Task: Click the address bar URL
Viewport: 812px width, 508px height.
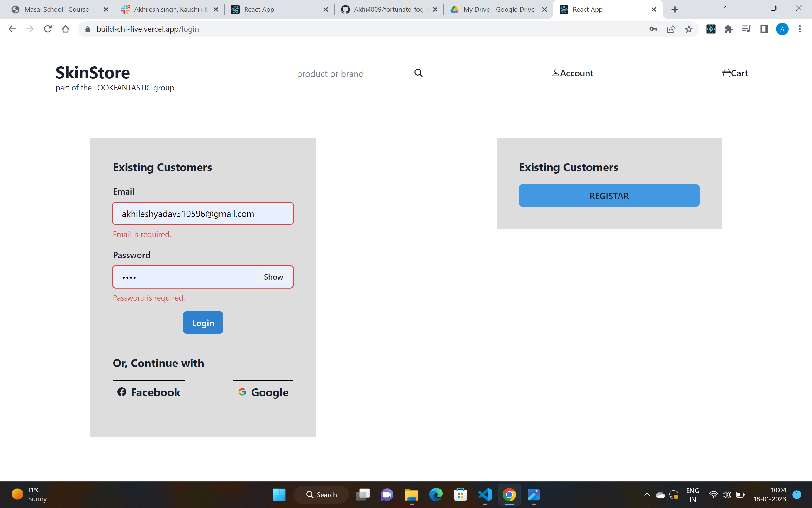Action: click(147, 29)
